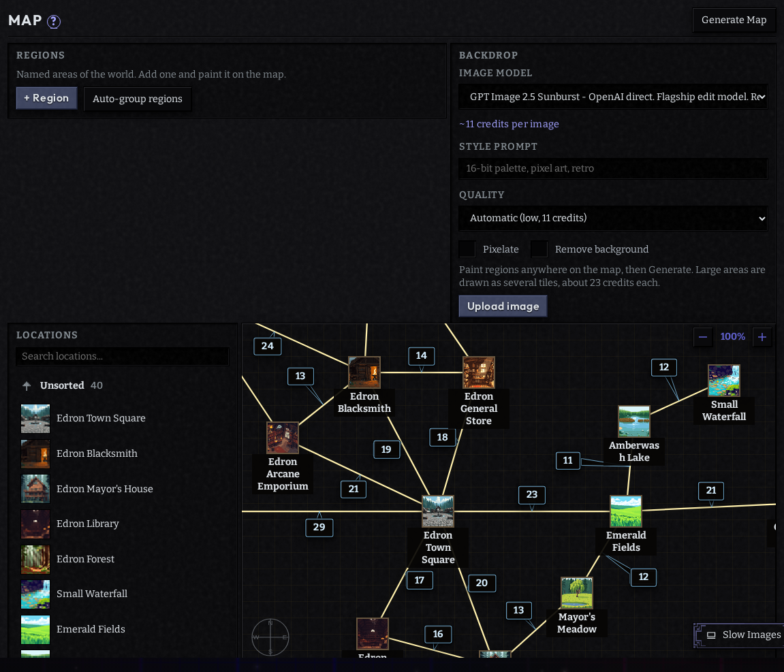Focus the Style Prompt input field

tap(613, 168)
